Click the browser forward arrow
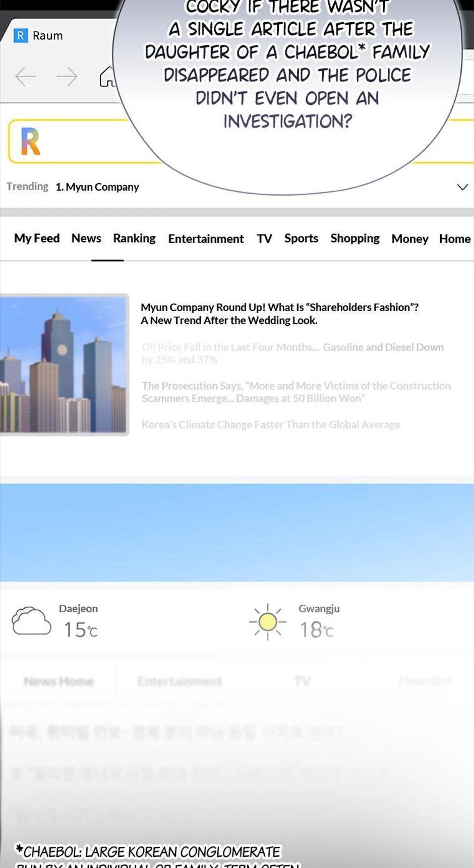This screenshot has width=474, height=868. (67, 77)
